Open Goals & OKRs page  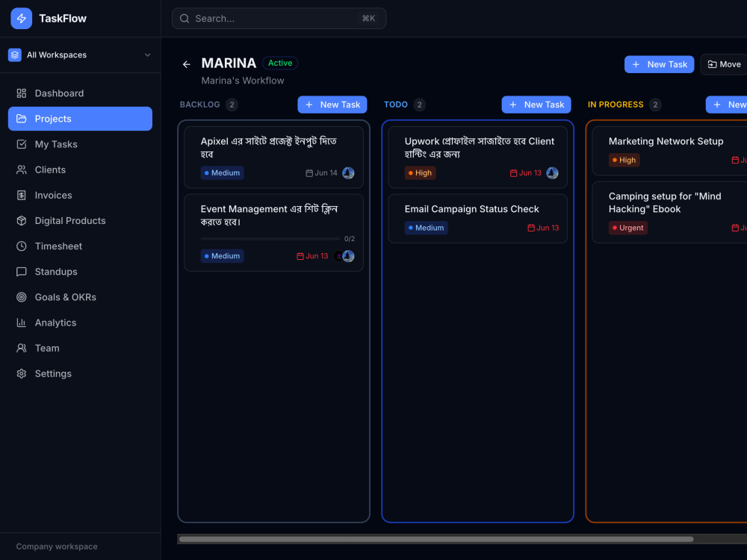pyautogui.click(x=80, y=297)
